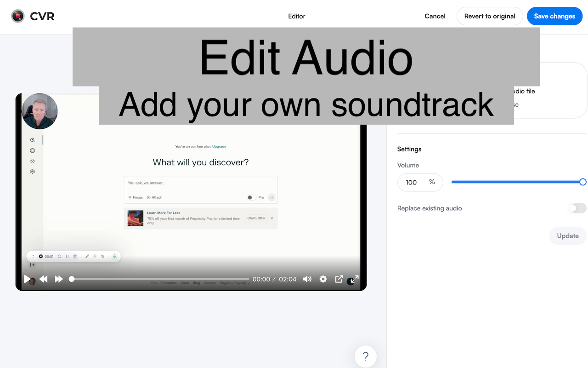Screen dimensions: 588x368
Task: Open the video player settings gear
Action: (323, 279)
